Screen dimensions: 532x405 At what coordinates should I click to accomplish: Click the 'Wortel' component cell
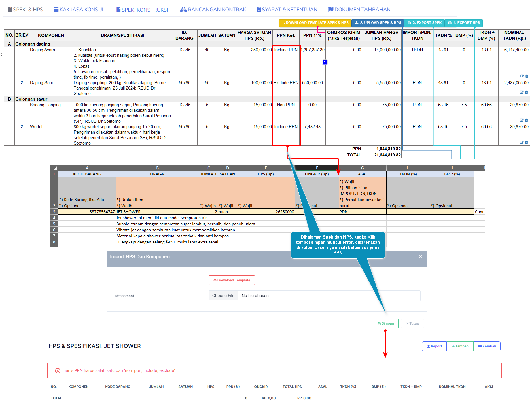[x=51, y=135]
